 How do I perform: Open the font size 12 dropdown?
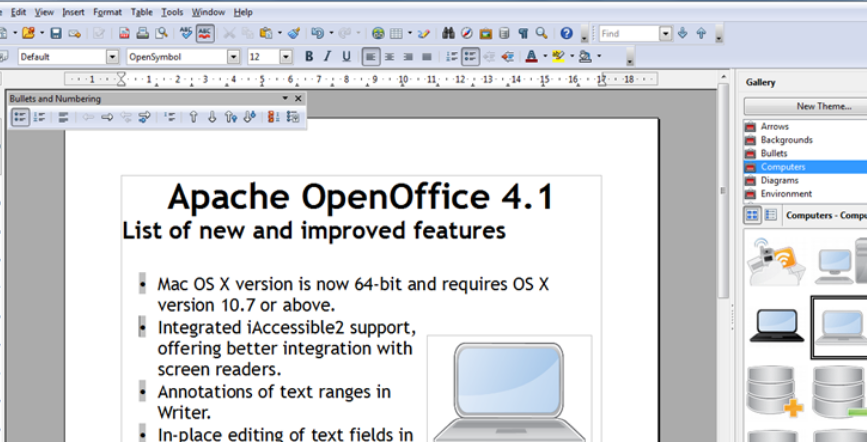[285, 56]
